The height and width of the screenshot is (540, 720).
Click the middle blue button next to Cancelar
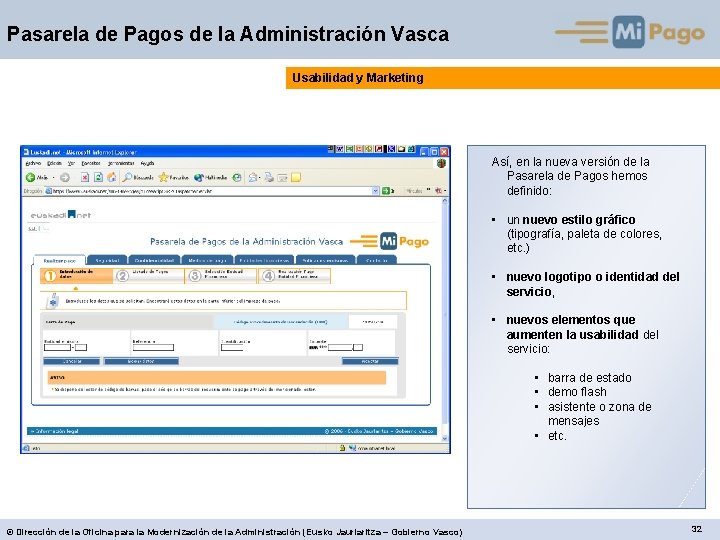141,361
